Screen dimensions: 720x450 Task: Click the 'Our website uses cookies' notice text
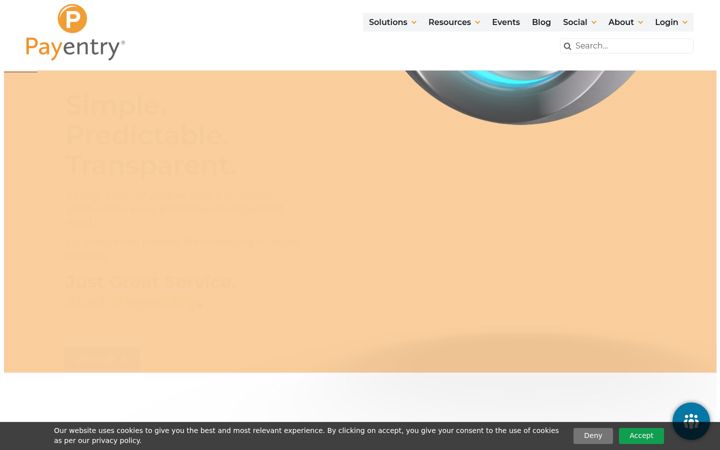(306, 435)
